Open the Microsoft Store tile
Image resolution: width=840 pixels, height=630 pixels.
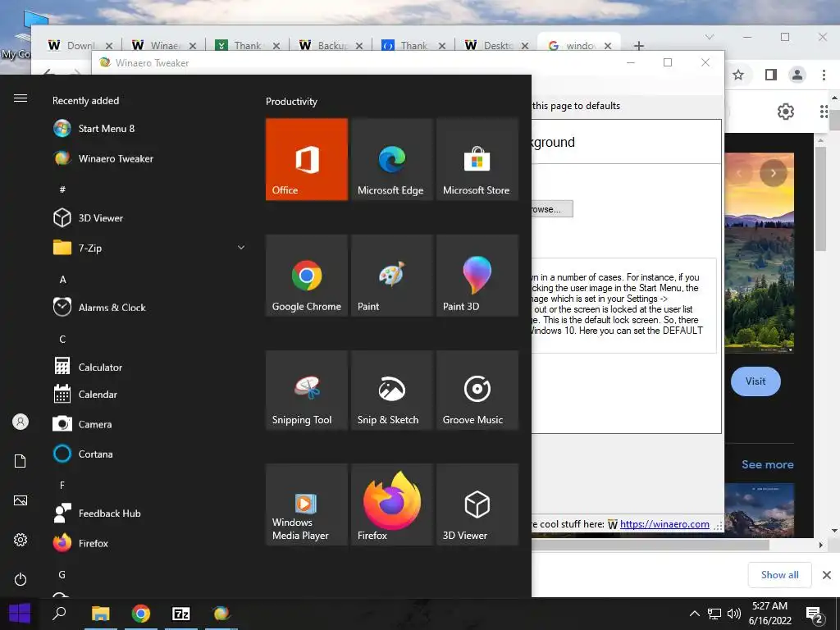pos(477,160)
